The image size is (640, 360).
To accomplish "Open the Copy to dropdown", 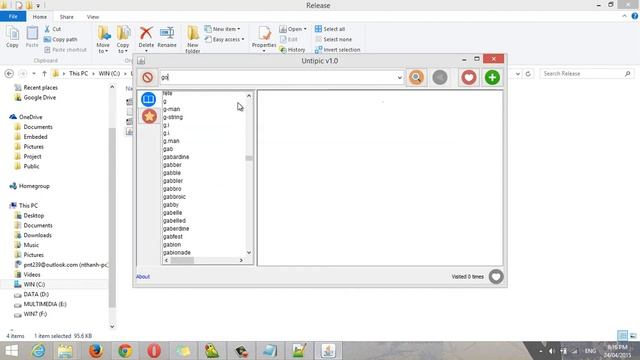I will click(123, 48).
